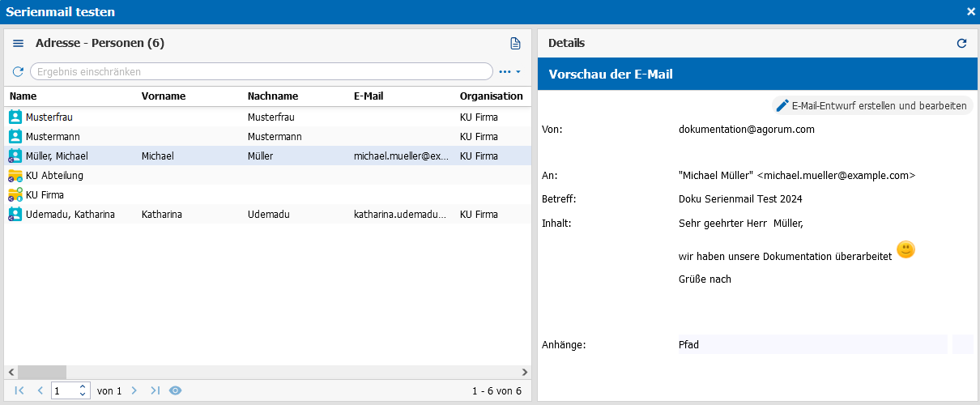Sort by the Nachname column header
980x405 pixels.
(273, 96)
